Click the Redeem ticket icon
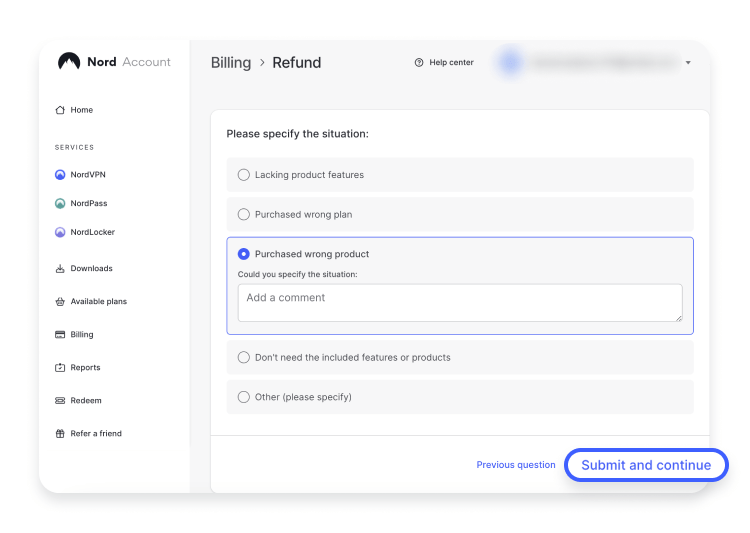This screenshot has width=750, height=533. (x=60, y=400)
